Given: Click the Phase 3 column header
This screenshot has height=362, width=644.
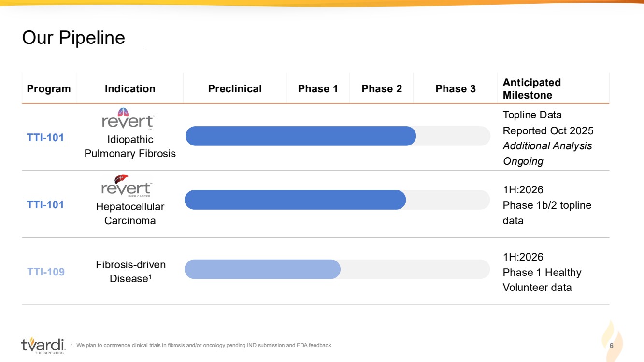Looking at the screenshot, I should click(456, 89).
